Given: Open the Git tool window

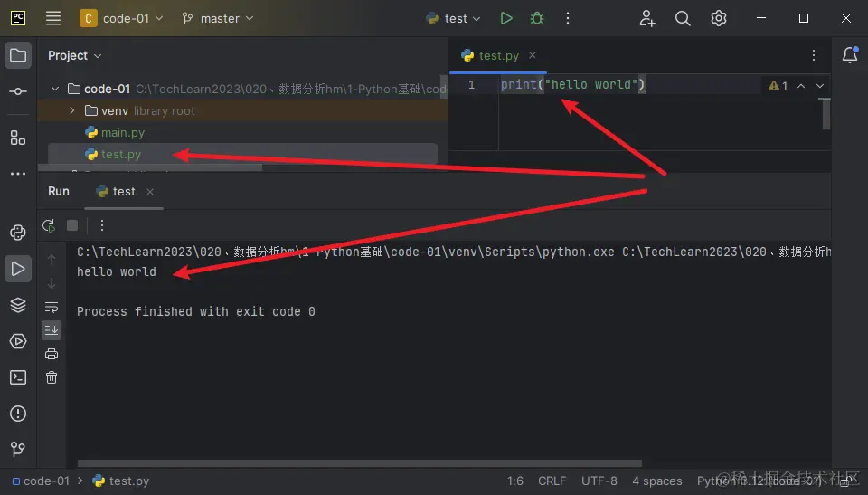Looking at the screenshot, I should [x=18, y=449].
